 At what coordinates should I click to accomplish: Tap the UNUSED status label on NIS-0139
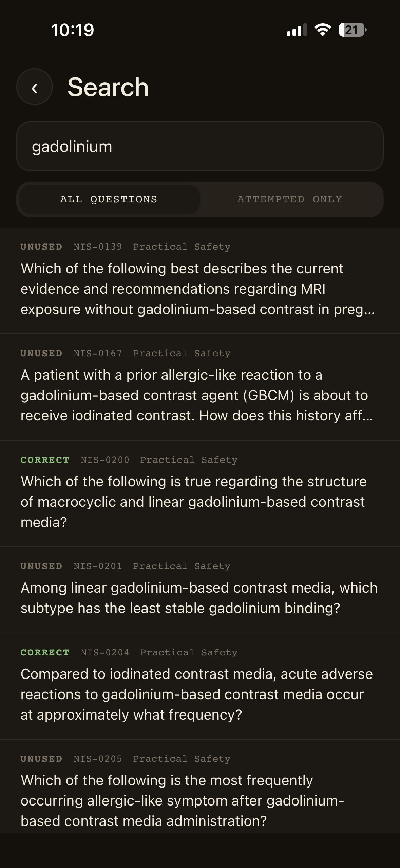[41, 247]
